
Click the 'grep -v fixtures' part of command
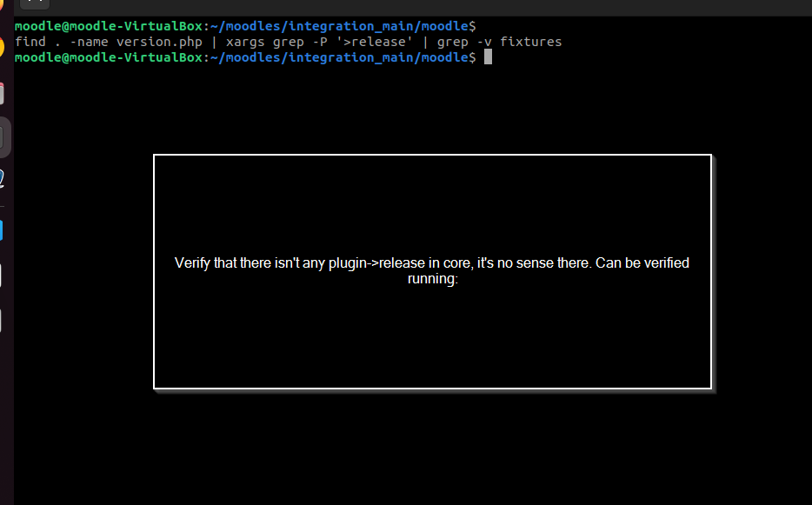click(499, 42)
